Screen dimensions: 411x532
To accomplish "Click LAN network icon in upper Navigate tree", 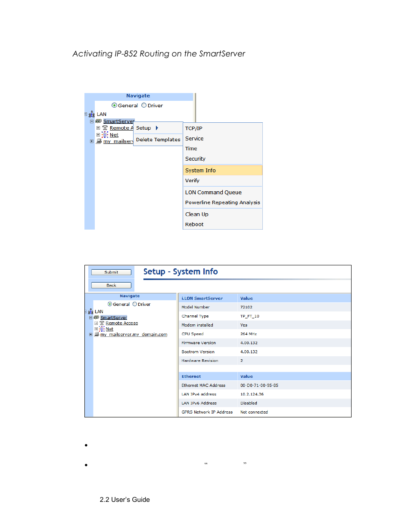I will coord(91,114).
